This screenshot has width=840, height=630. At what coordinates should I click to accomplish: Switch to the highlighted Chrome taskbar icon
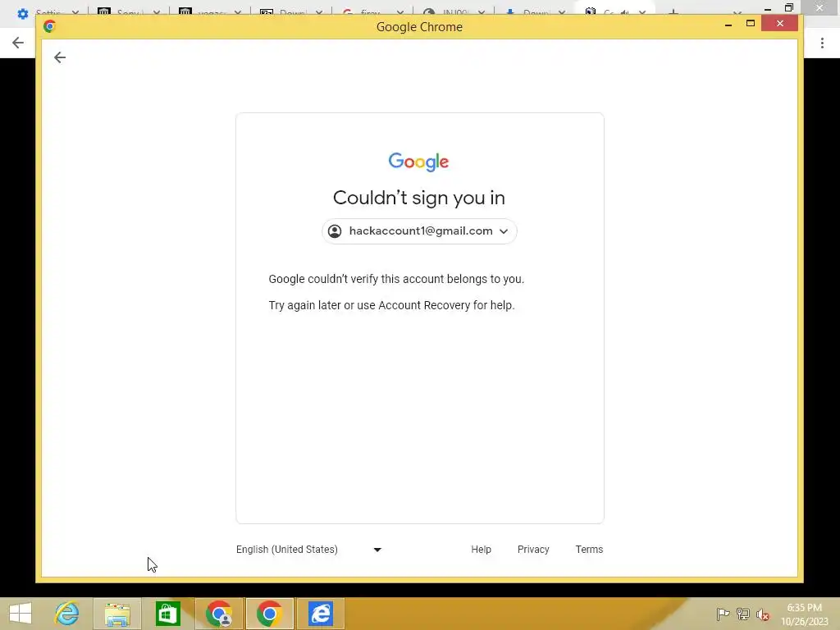point(269,614)
